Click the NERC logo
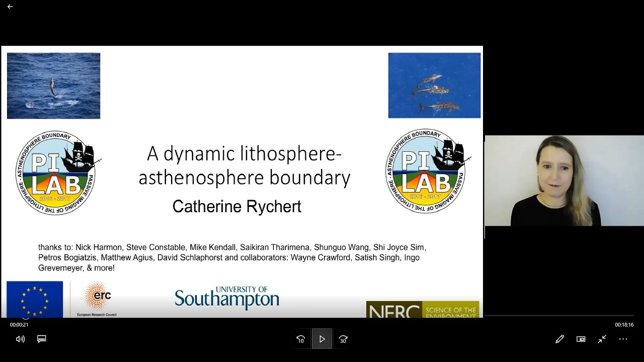 pyautogui.click(x=423, y=309)
